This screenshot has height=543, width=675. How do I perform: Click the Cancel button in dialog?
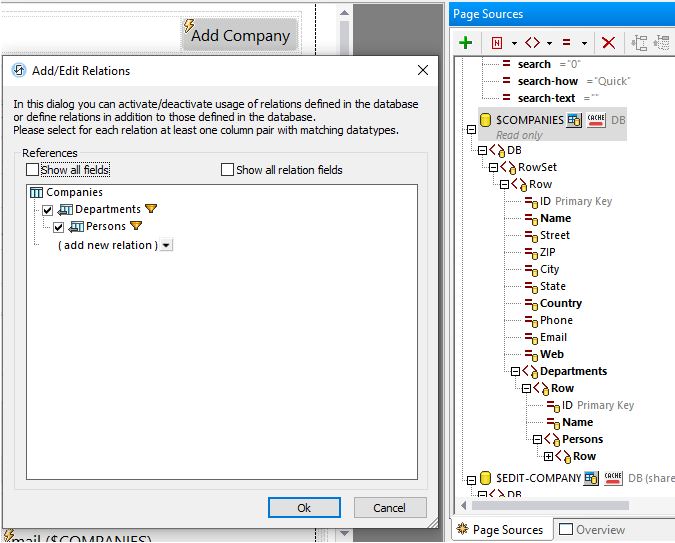pos(389,508)
